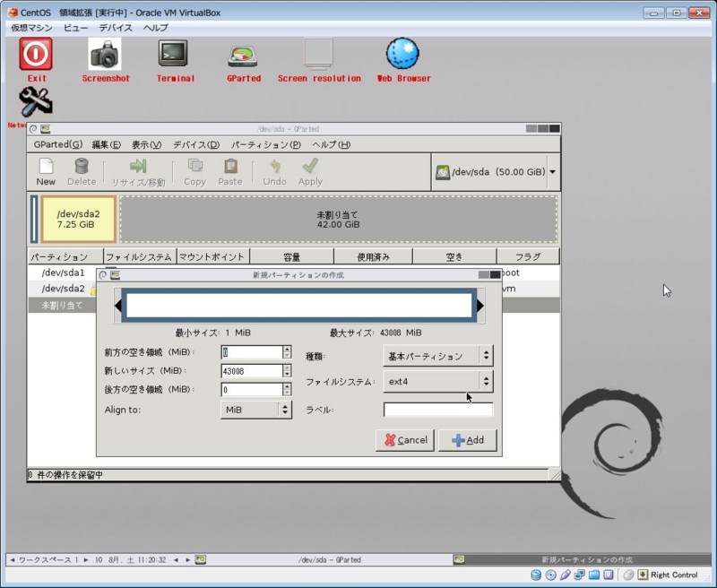Focus the 前方の空き領域 input field
This screenshot has width=717, height=588.
click(252, 352)
